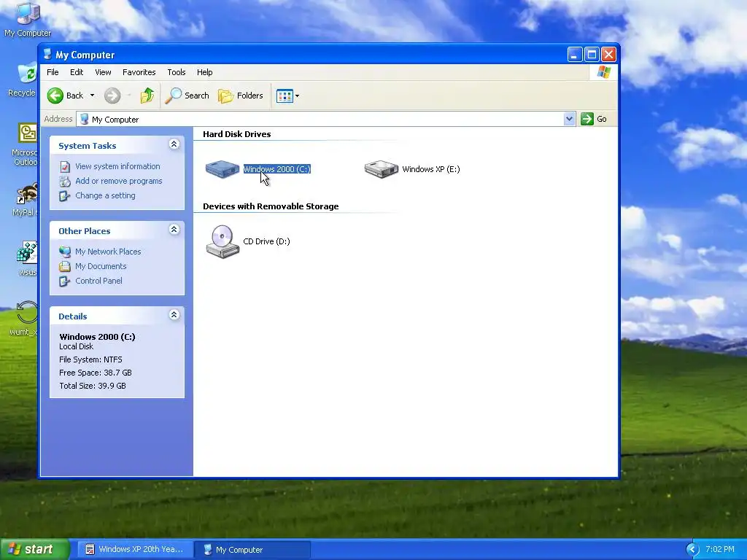Click the My Computer title bar icon

[x=47, y=54]
